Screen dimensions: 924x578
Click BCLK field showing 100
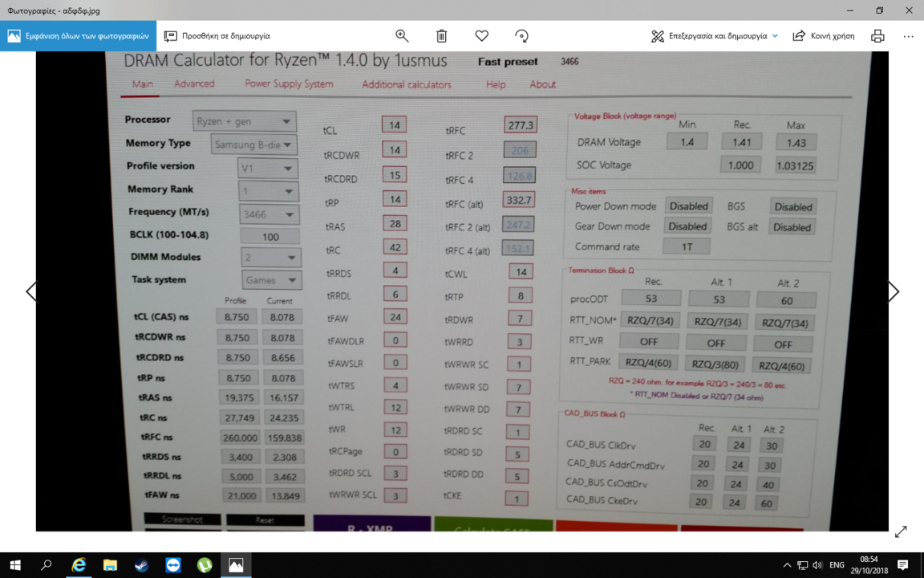tap(269, 237)
